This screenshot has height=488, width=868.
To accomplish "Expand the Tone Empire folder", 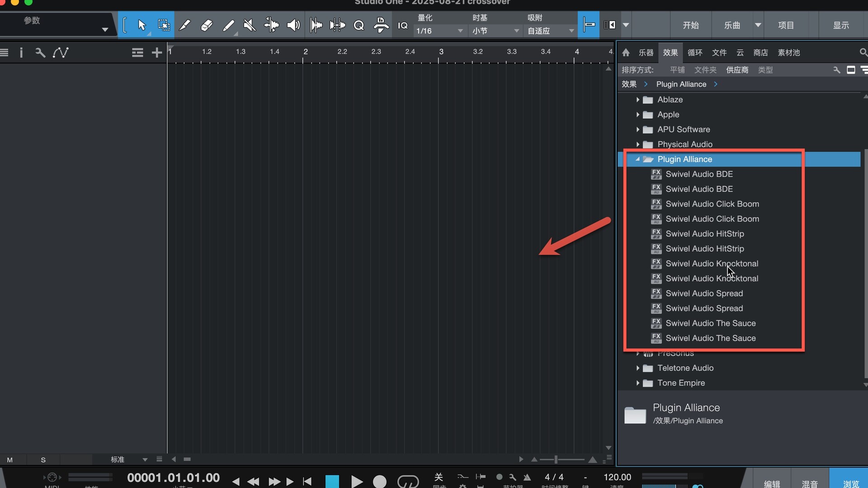I will click(637, 383).
